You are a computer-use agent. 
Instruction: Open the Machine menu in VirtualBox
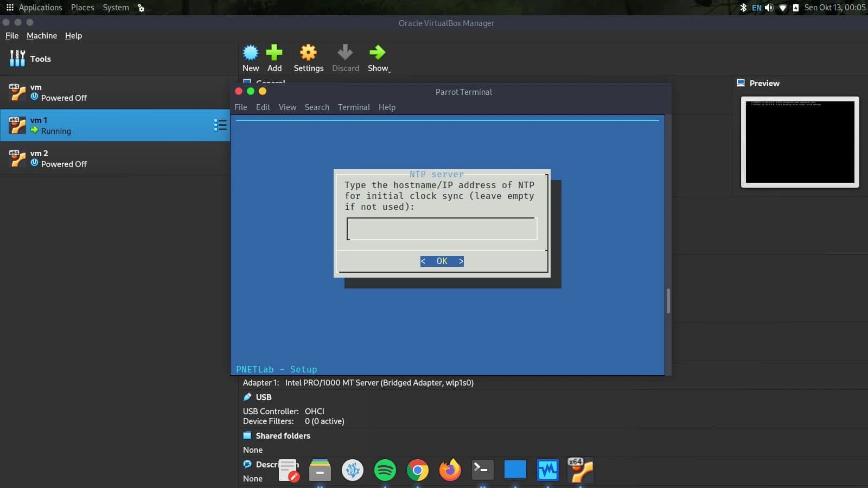[x=41, y=35]
